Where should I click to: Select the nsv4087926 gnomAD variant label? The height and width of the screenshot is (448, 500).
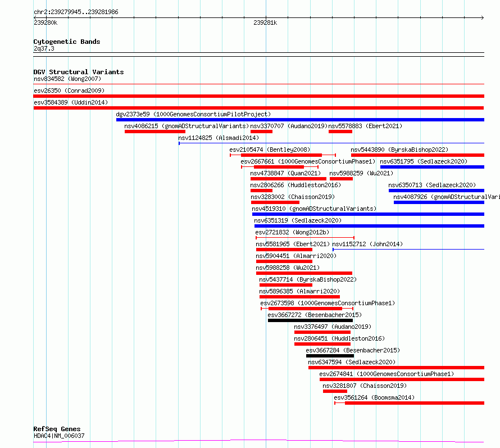pos(447,197)
